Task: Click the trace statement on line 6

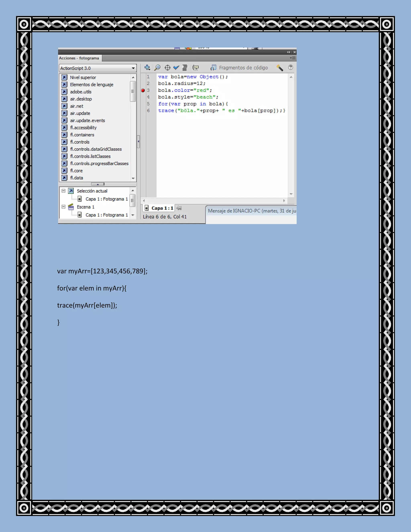Action: tap(222, 111)
